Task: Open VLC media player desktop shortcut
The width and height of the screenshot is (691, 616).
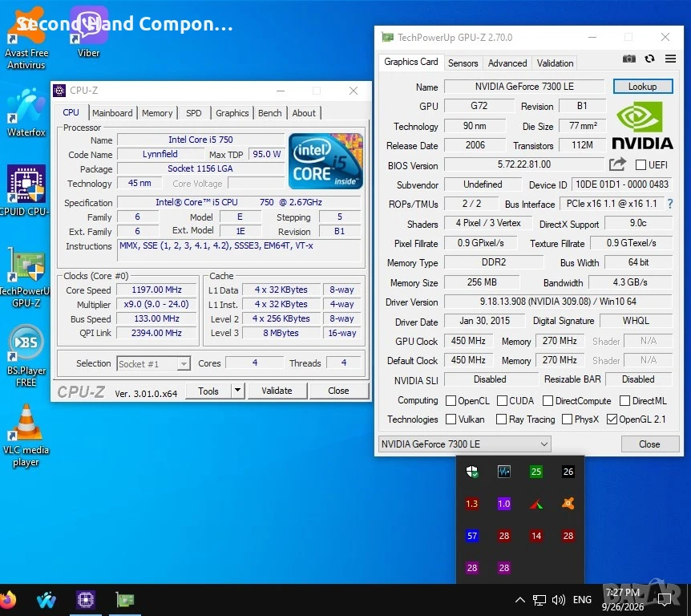Action: [x=26, y=436]
